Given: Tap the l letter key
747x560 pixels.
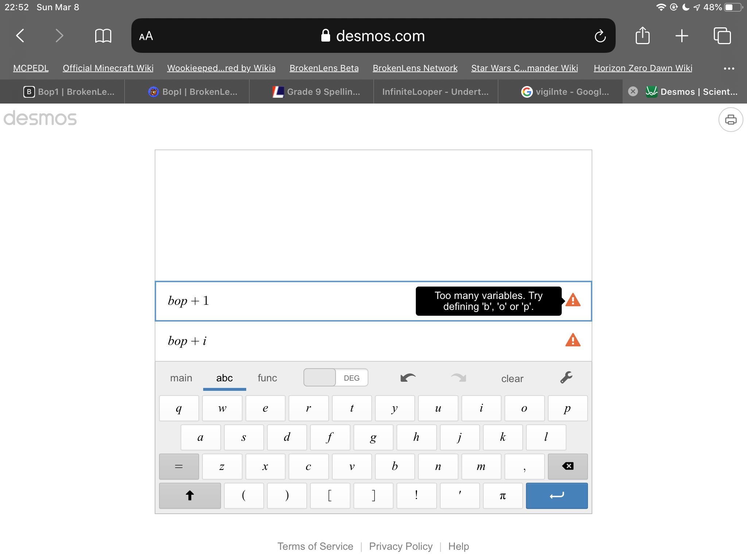Looking at the screenshot, I should [546, 437].
